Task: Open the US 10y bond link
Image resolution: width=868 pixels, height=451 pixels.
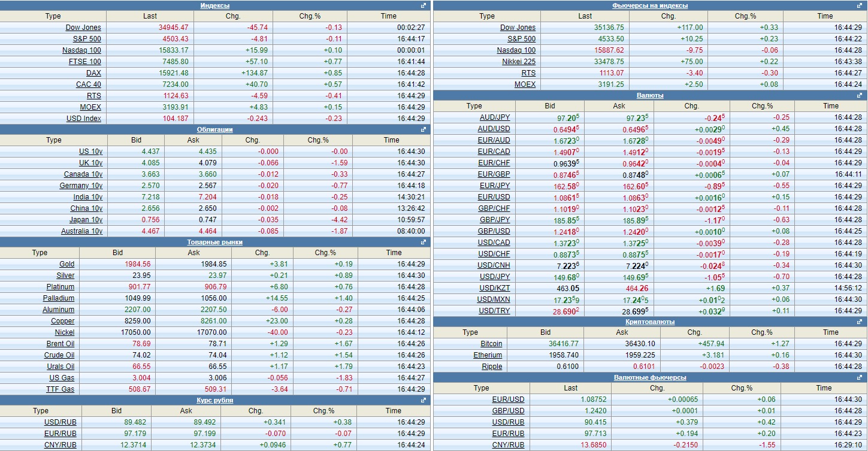Action: pos(90,152)
